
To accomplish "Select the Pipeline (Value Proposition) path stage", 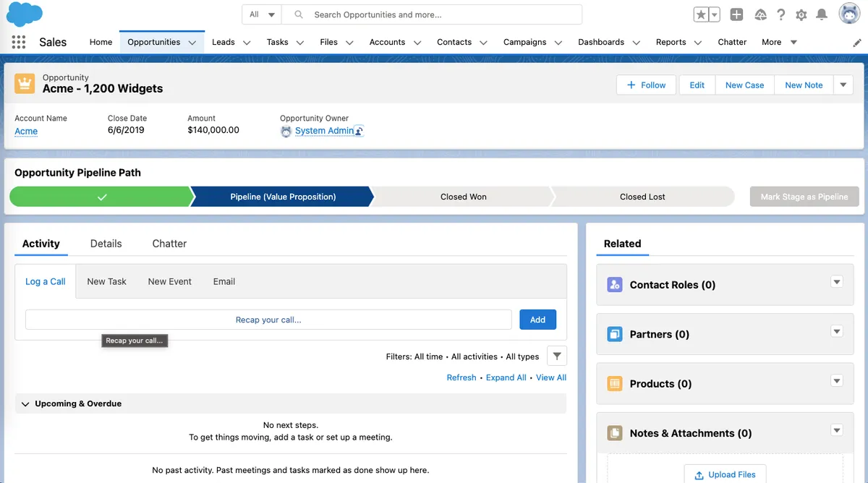I will point(283,197).
